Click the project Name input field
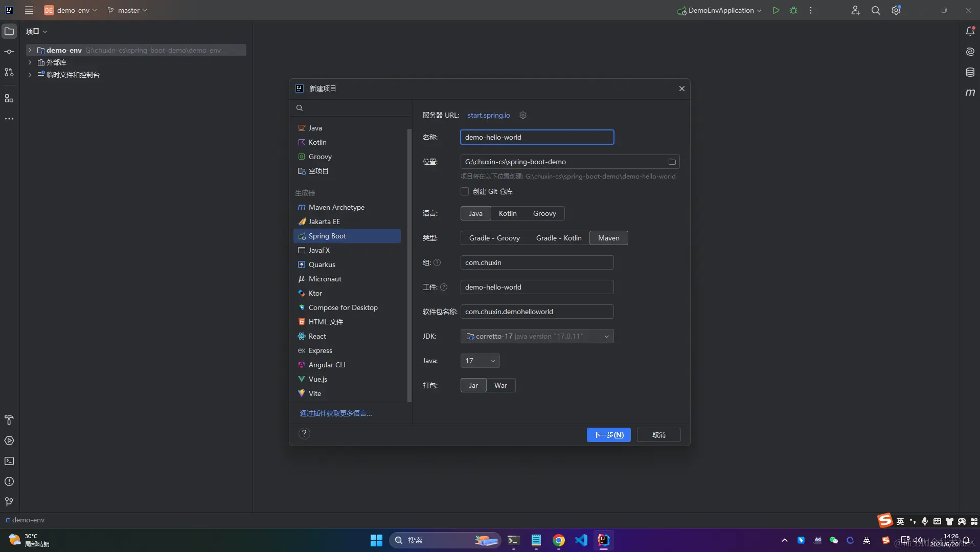The width and height of the screenshot is (980, 552). click(x=537, y=137)
